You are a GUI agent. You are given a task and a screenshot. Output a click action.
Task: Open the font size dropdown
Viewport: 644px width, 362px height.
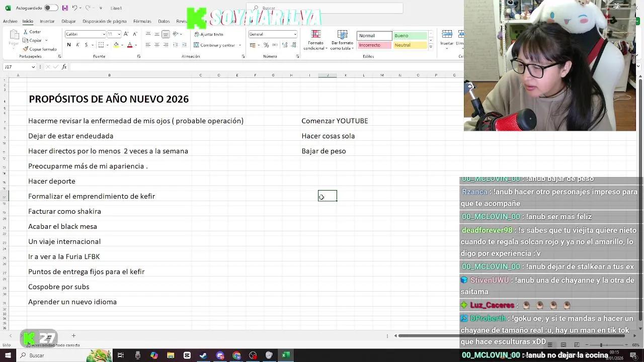click(119, 34)
